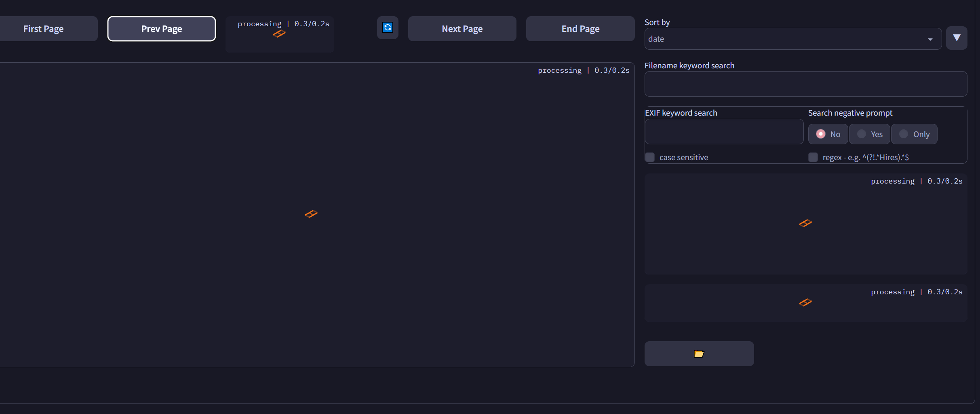Open the folder icon button below the previews

699,353
